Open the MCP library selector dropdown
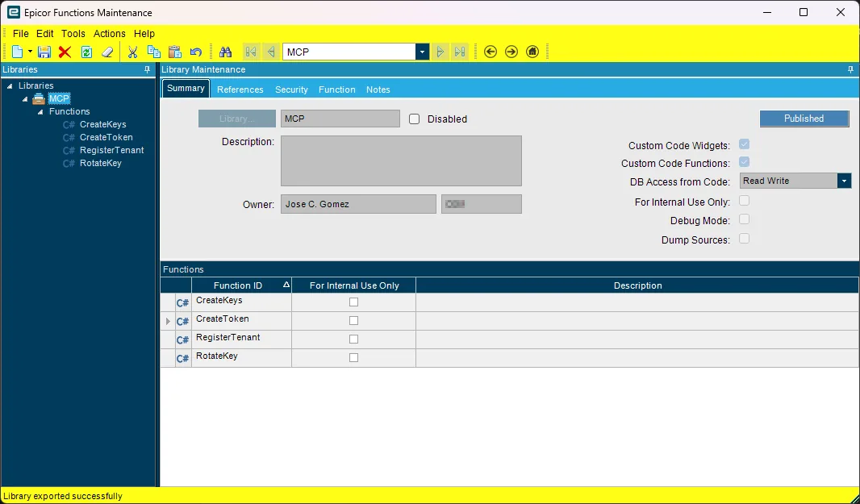The image size is (860, 504). tap(422, 52)
